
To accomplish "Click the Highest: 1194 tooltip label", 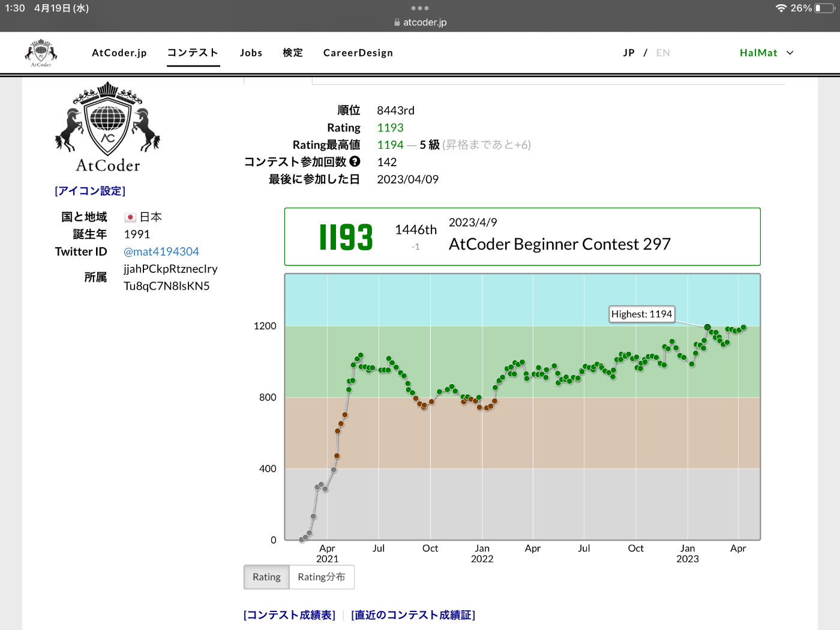I will 641,314.
